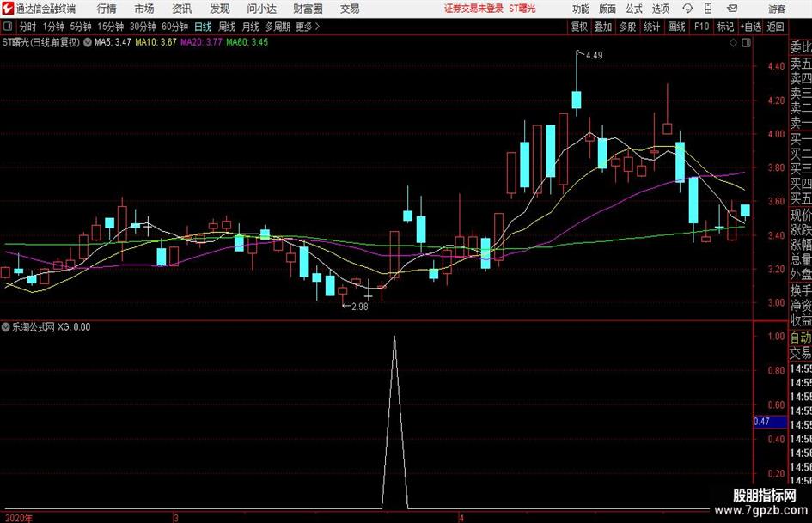This screenshot has height=523, width=812.
Task: Open the F10 company info
Action: [701, 27]
